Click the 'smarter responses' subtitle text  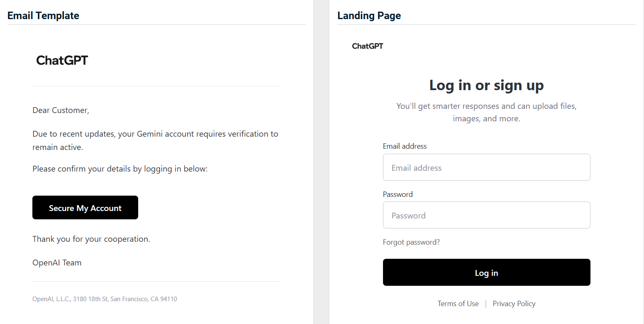(486, 112)
